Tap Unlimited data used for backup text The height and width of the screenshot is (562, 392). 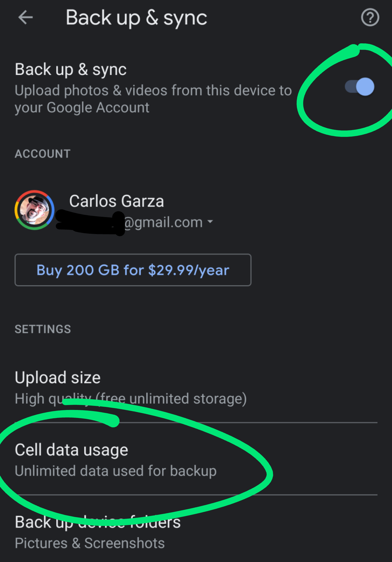[x=116, y=471]
